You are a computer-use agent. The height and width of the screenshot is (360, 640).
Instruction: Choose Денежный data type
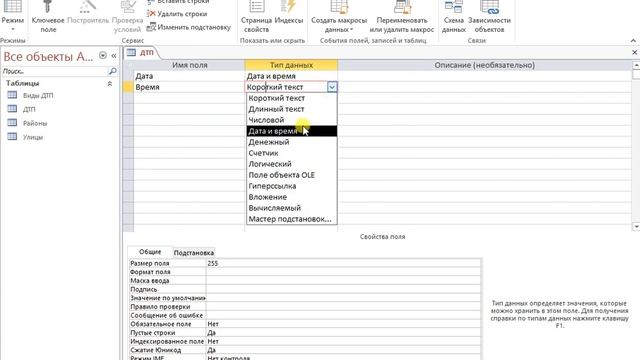(x=291, y=142)
